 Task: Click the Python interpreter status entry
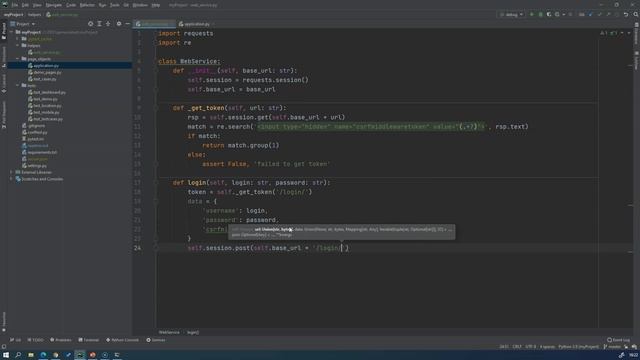click(578, 347)
